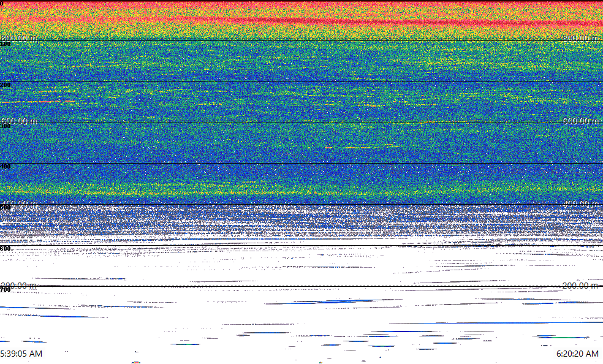
Task: Click the 600.00 m label on left side
Action: click(18, 121)
